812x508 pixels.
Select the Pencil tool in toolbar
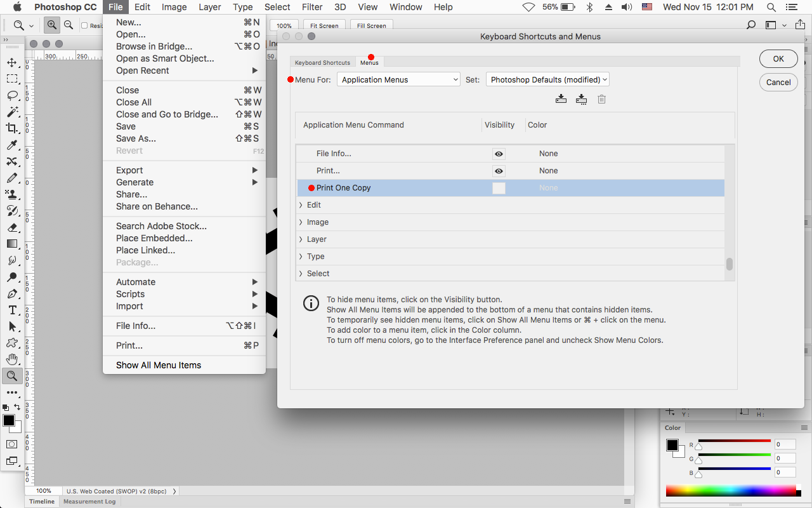(x=11, y=178)
